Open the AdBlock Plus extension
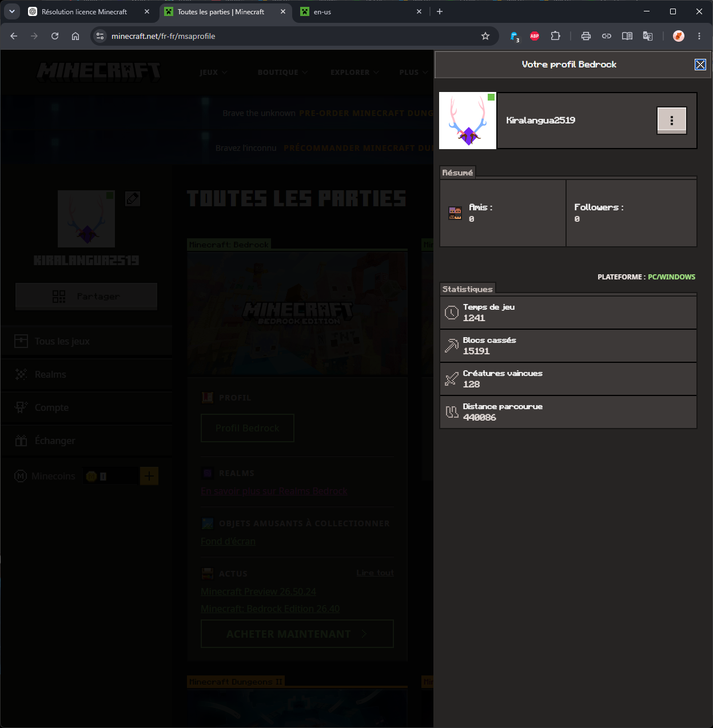713x728 pixels. pos(535,36)
